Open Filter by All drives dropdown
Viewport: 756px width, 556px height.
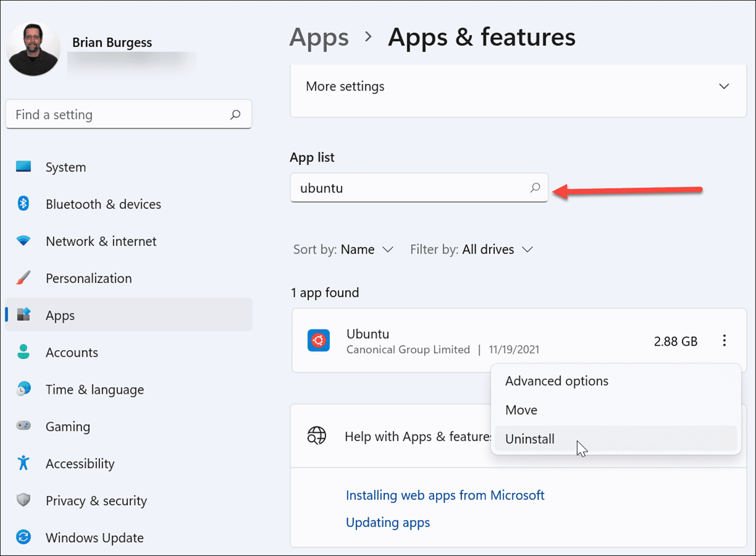click(472, 249)
